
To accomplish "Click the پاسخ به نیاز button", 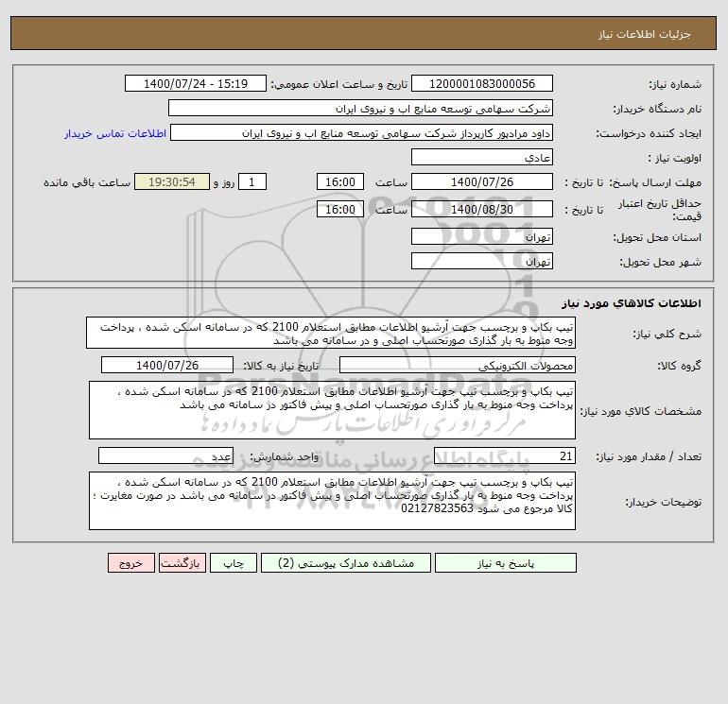I will tap(506, 563).
